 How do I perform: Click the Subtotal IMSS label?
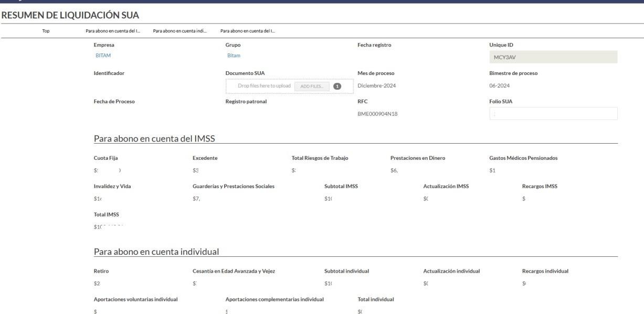pyautogui.click(x=341, y=187)
